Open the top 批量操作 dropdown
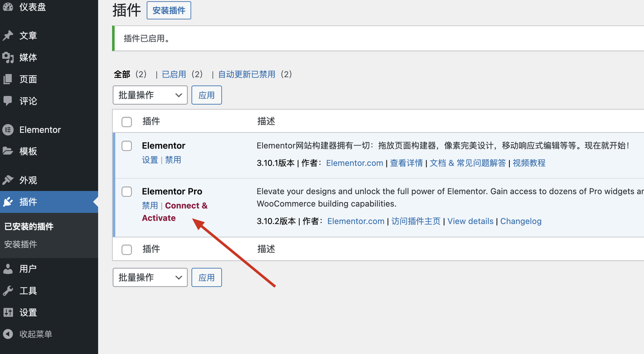 click(150, 95)
